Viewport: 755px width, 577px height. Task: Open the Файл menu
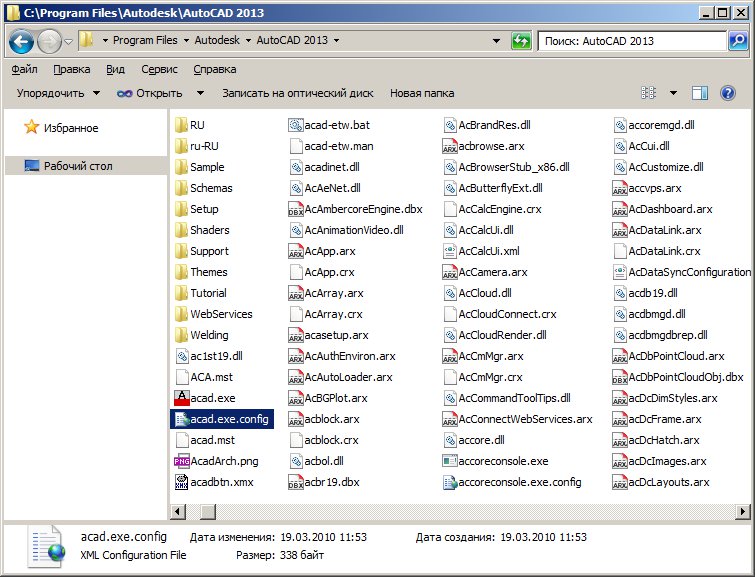[25, 69]
